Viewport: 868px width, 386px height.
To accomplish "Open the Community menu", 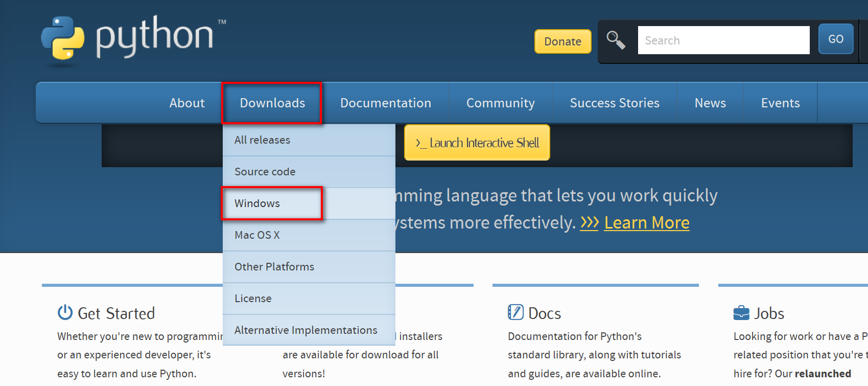I will [x=501, y=103].
